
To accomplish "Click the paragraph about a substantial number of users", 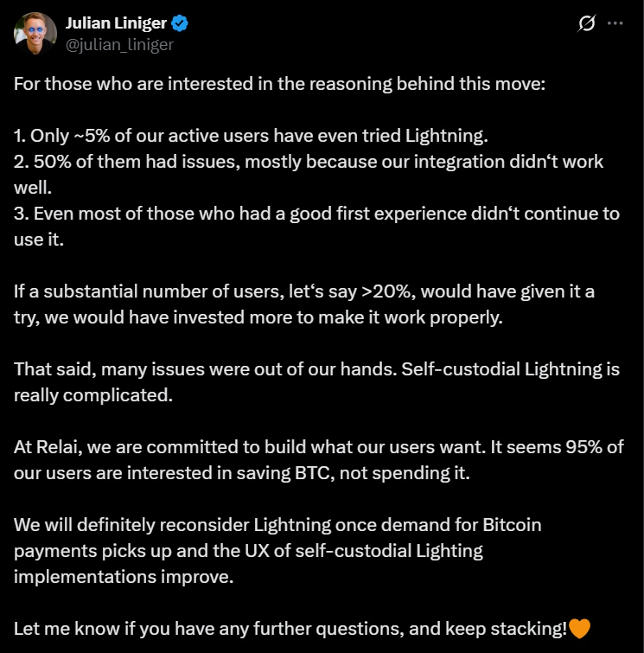I will (304, 304).
